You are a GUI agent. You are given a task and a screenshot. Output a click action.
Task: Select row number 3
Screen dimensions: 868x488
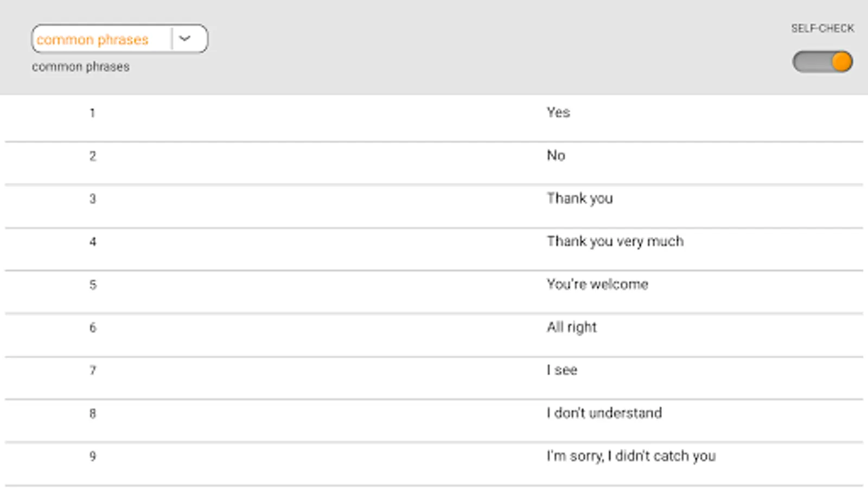click(x=93, y=199)
